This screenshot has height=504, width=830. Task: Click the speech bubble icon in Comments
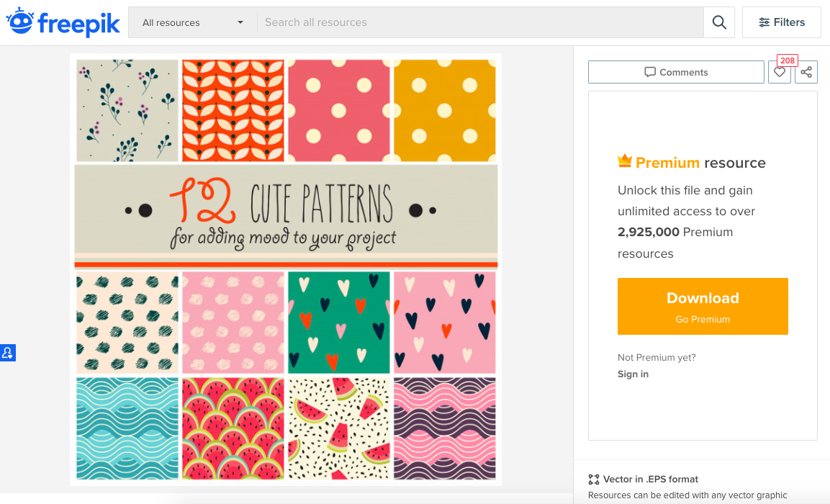coord(650,72)
